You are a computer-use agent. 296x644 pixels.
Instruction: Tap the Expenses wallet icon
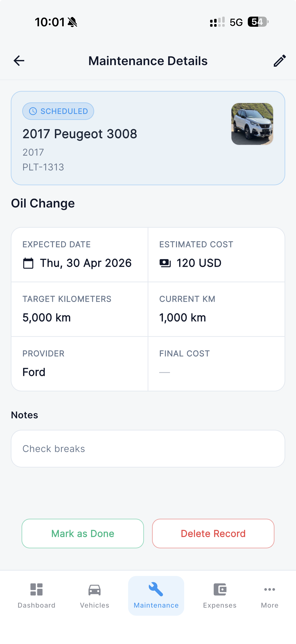220,589
